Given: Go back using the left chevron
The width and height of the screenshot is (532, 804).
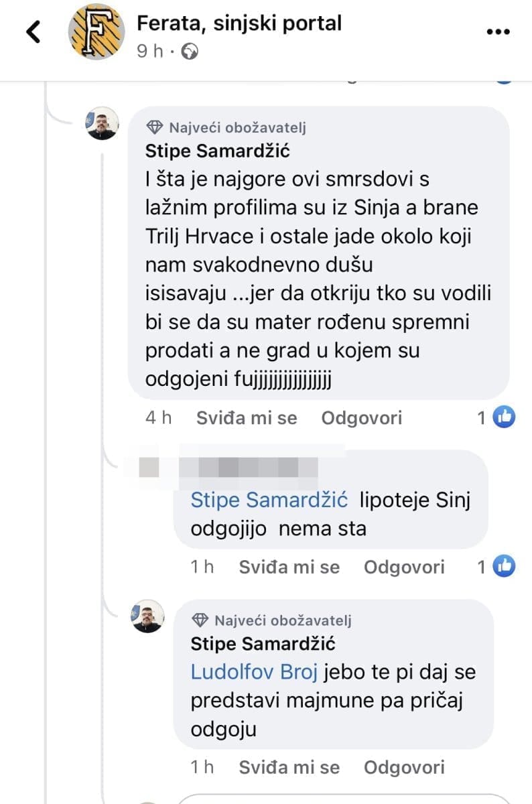Looking at the screenshot, I should 34,31.
